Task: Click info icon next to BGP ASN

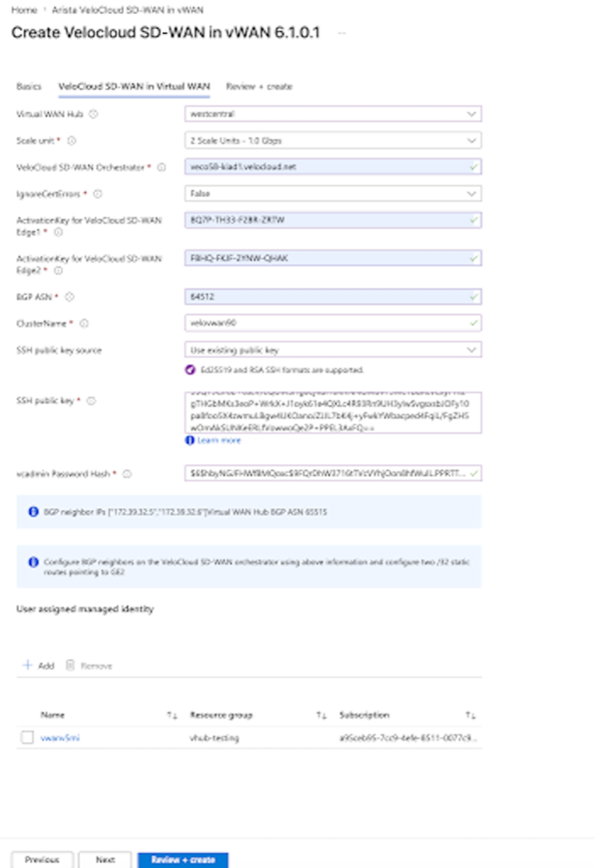Action: coord(69,296)
